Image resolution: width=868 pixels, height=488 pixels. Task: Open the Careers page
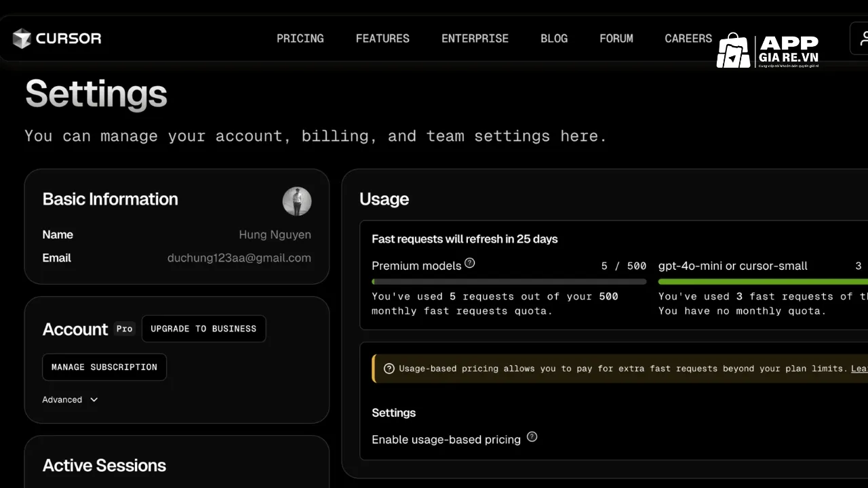(688, 39)
